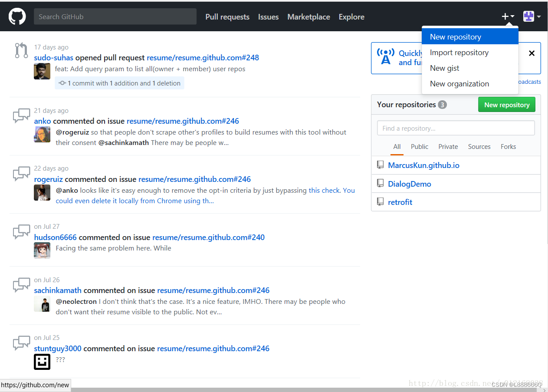Open the user avatar profile menu

[x=532, y=16]
